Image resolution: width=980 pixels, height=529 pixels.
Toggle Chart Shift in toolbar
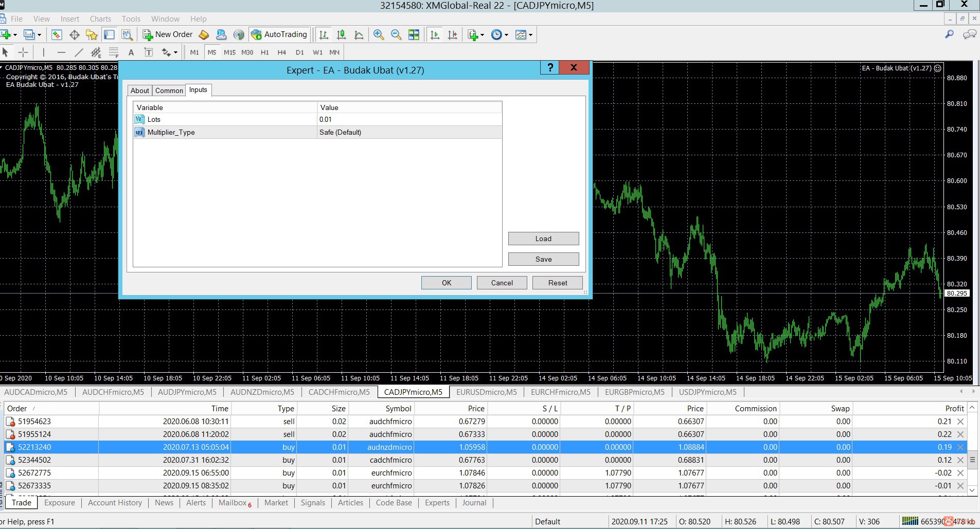[x=453, y=34]
